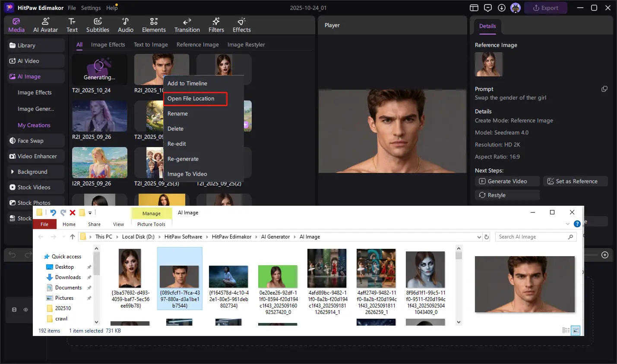Screen dimensions: 617x364
Task: Switch Explorer to large thumbnails view
Action: point(576,330)
